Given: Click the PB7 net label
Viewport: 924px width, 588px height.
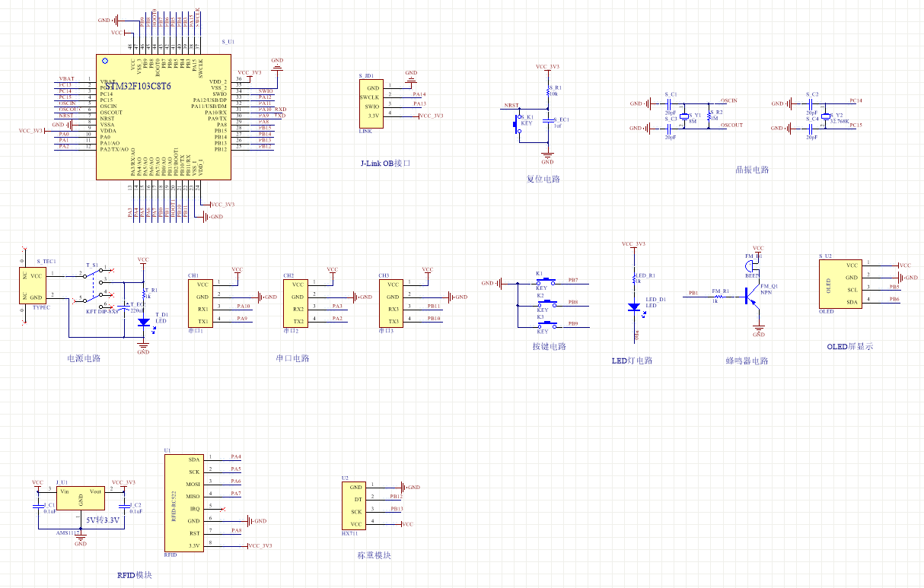Looking at the screenshot, I should click(572, 281).
